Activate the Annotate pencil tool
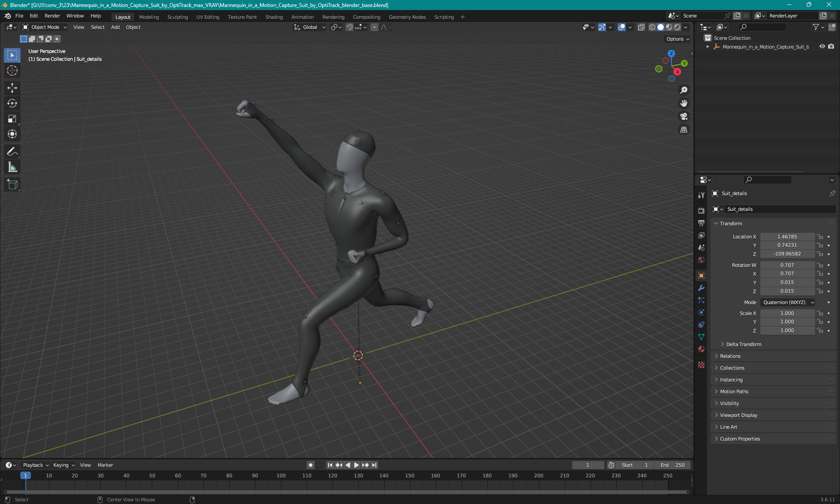Image resolution: width=840 pixels, height=504 pixels. coord(12,152)
